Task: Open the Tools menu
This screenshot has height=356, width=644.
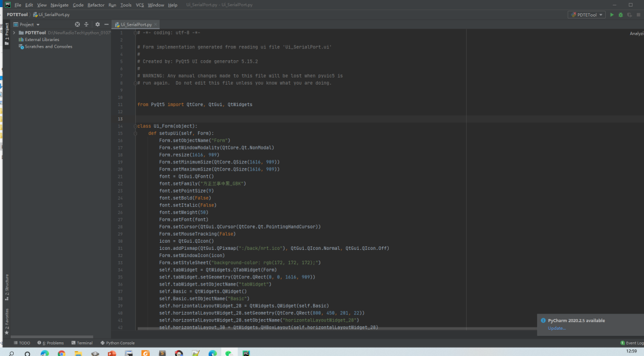Action: click(126, 5)
